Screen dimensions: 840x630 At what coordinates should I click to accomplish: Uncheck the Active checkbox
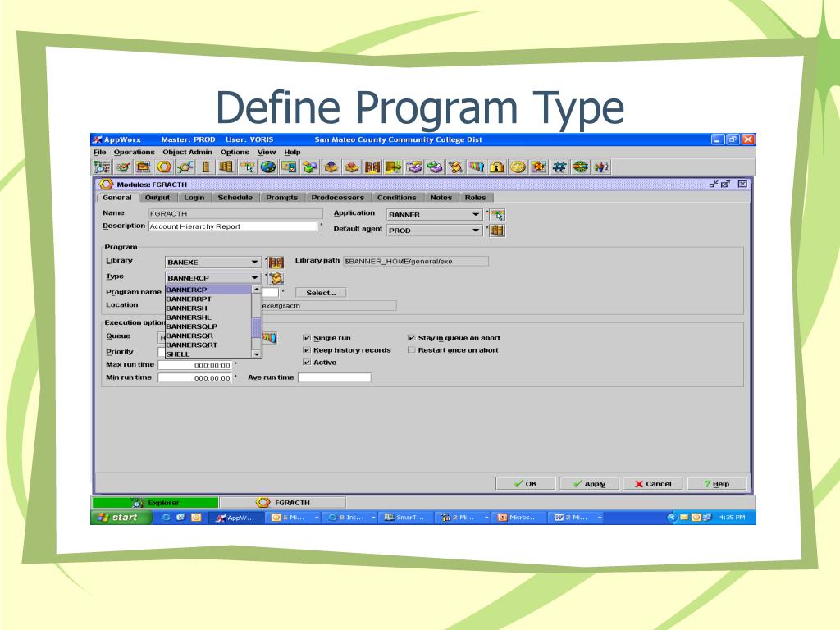[307, 363]
